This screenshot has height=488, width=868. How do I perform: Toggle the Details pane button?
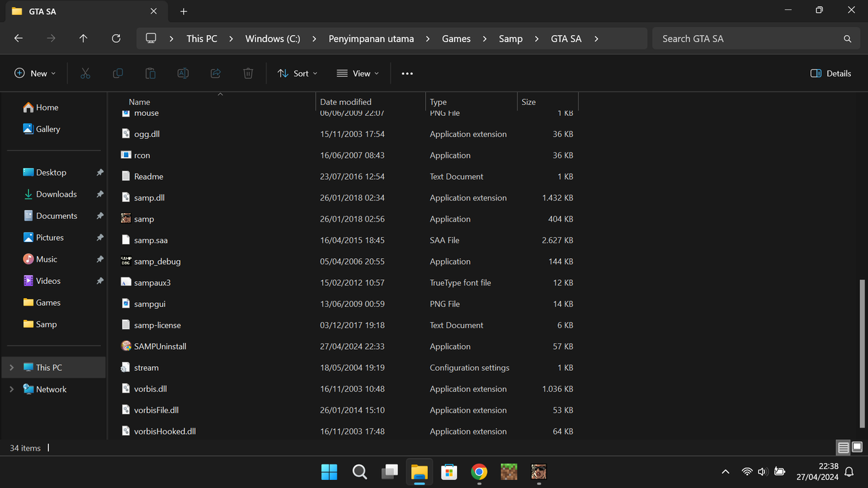pyautogui.click(x=831, y=73)
